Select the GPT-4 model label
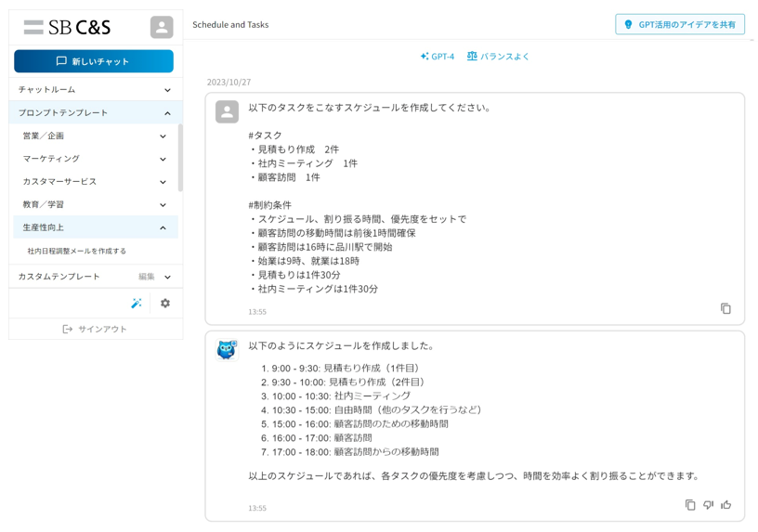 [442, 57]
